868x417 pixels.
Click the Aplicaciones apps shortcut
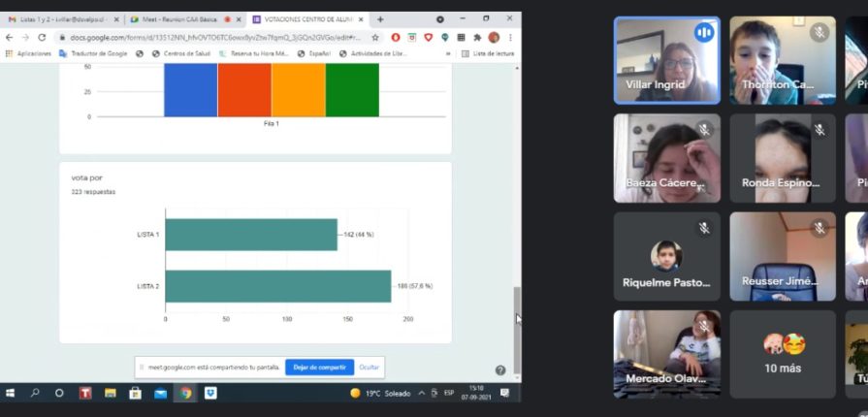(29, 53)
